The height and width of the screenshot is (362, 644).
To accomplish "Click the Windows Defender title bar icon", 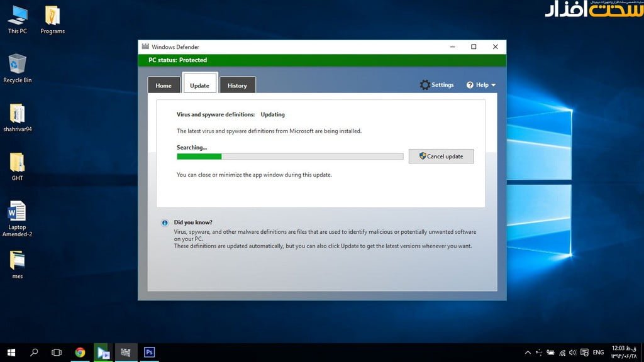I will coord(145,47).
